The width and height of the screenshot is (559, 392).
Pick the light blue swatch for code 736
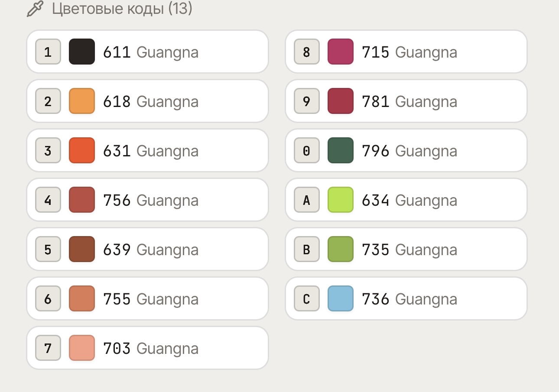pyautogui.click(x=341, y=298)
